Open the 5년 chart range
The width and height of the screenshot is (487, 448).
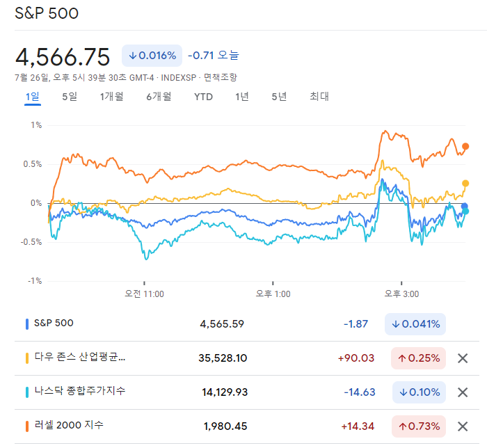(279, 97)
